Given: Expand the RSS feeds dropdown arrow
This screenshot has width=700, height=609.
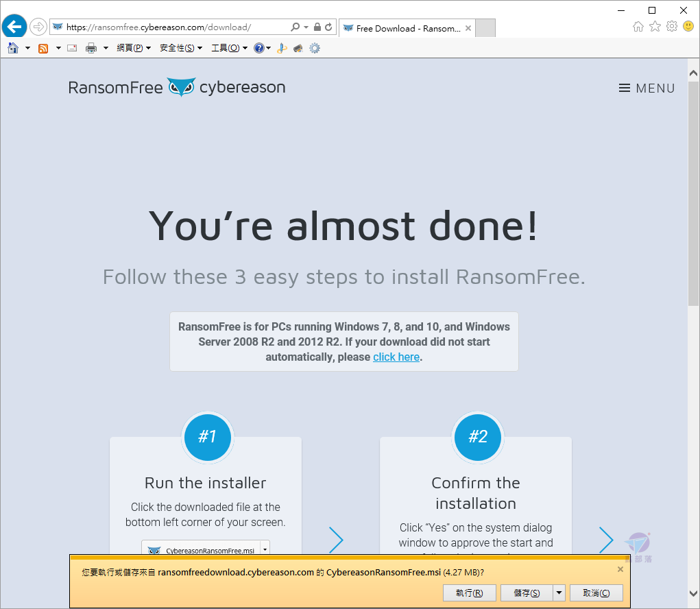Looking at the screenshot, I should pyautogui.click(x=58, y=48).
